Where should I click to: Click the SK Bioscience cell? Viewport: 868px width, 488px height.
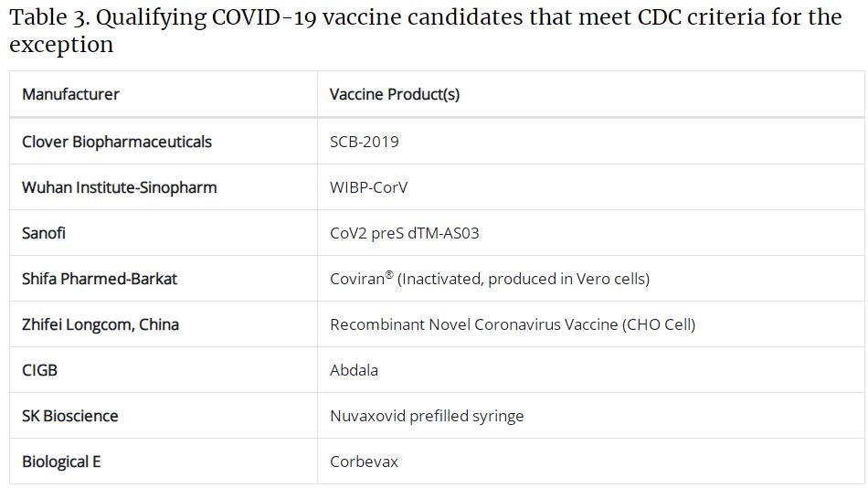click(69, 416)
